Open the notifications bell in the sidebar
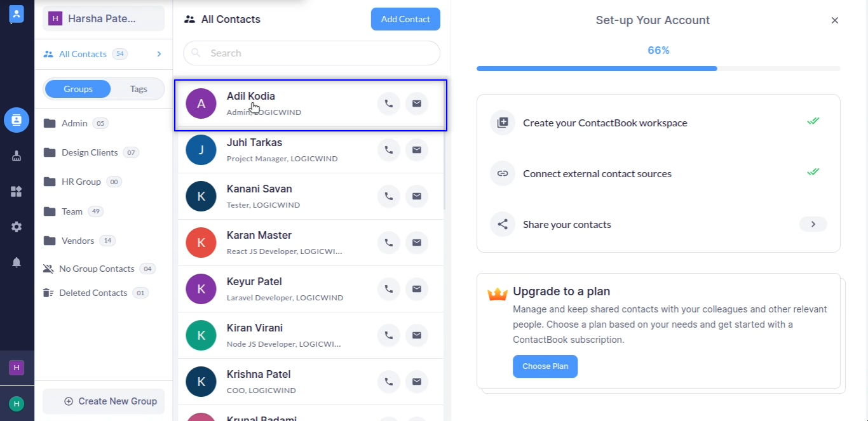Image resolution: width=868 pixels, height=421 pixels. coord(17,262)
